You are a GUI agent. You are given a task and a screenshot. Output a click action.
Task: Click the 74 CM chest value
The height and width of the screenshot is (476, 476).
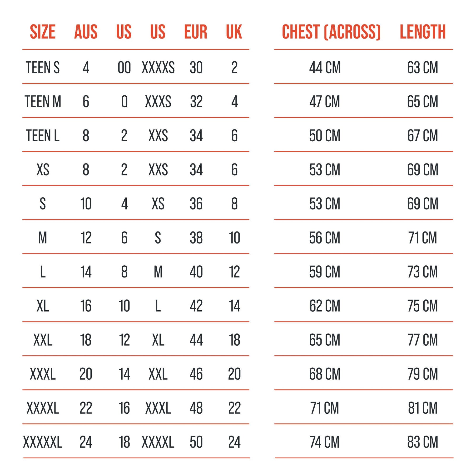(325, 442)
